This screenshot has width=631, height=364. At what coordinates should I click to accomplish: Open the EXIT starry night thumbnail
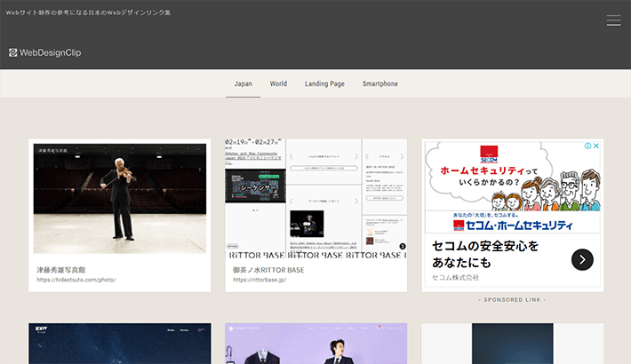click(120, 344)
